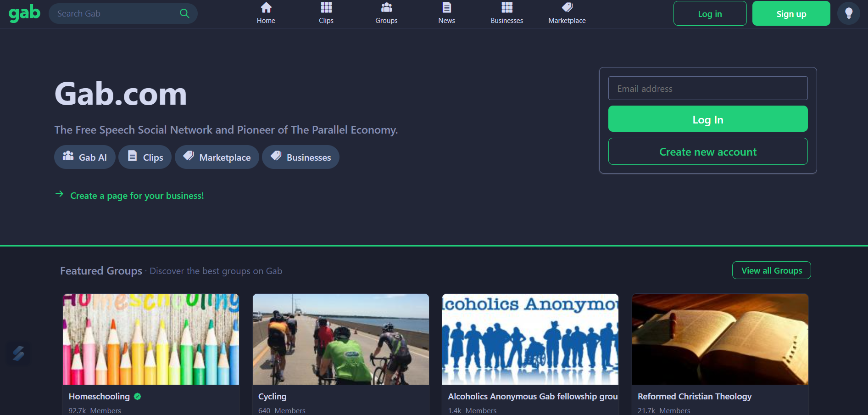Open Gab AI pill button
This screenshot has width=868, height=415.
click(85, 157)
